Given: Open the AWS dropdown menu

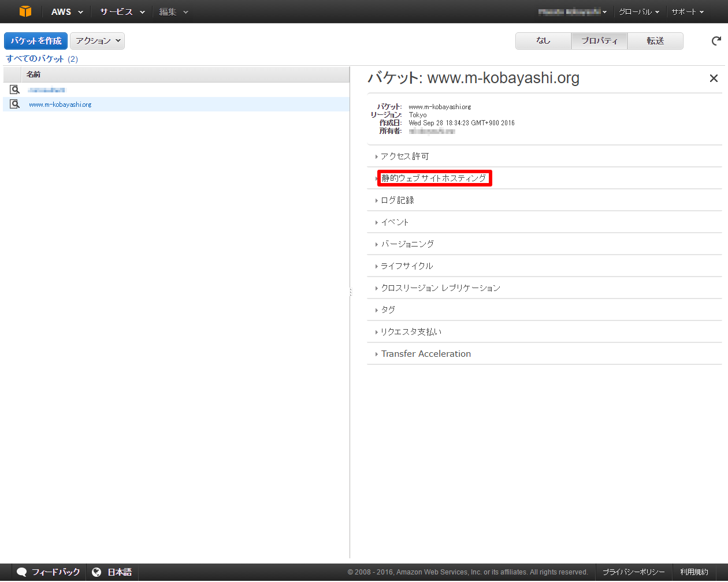Looking at the screenshot, I should pyautogui.click(x=67, y=12).
